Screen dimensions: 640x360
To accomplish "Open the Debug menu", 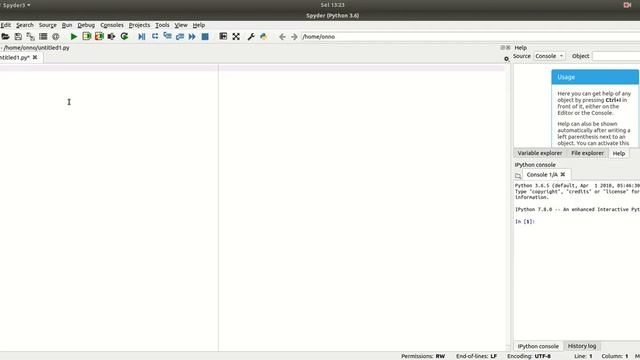I will pos(86,25).
